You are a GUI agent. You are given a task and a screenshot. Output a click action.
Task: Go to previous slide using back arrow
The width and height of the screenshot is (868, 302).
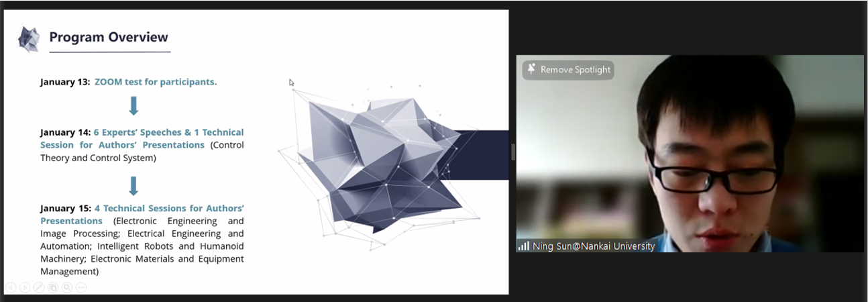click(11, 287)
